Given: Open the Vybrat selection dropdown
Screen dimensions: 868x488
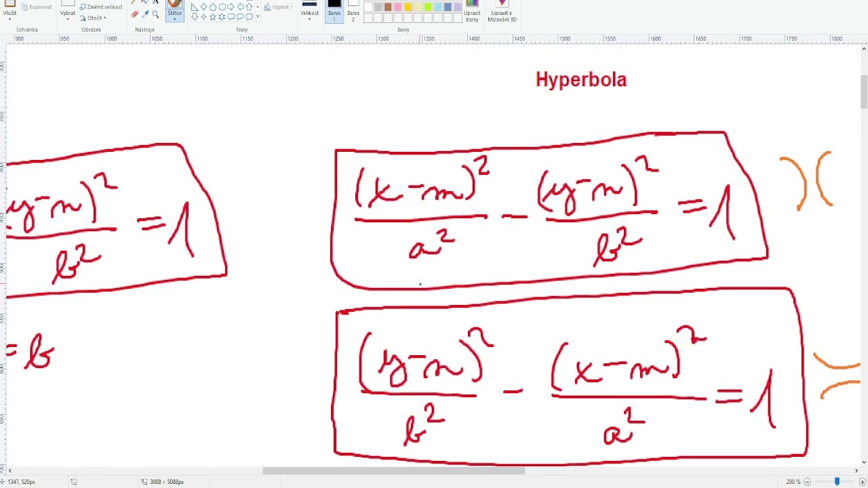Looking at the screenshot, I should 68,15.
